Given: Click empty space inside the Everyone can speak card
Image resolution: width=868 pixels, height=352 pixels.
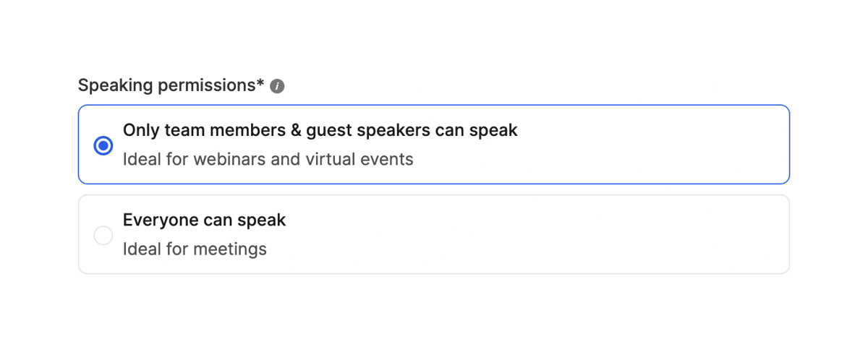Looking at the screenshot, I should [542, 235].
